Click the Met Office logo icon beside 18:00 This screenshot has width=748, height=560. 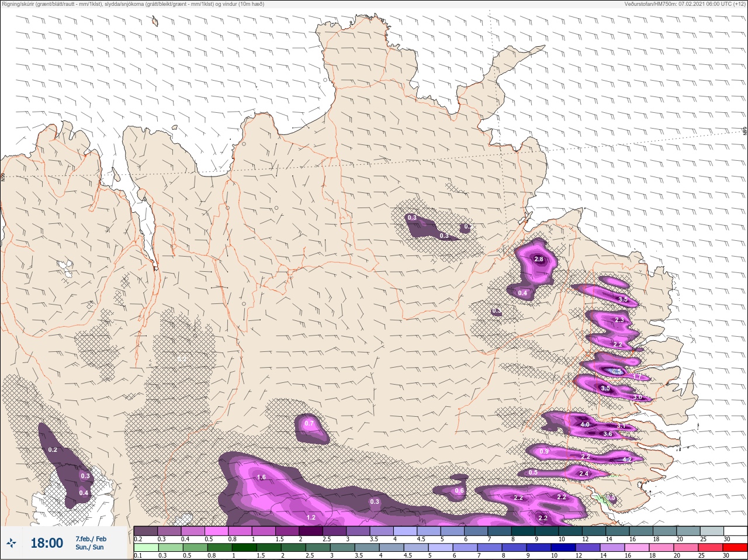pos(12,543)
